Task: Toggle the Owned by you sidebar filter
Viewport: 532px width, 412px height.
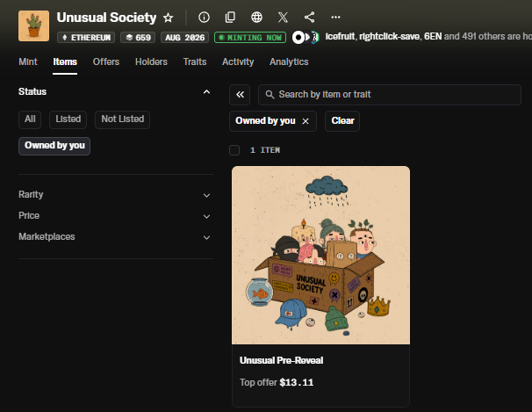Action: coord(54,146)
